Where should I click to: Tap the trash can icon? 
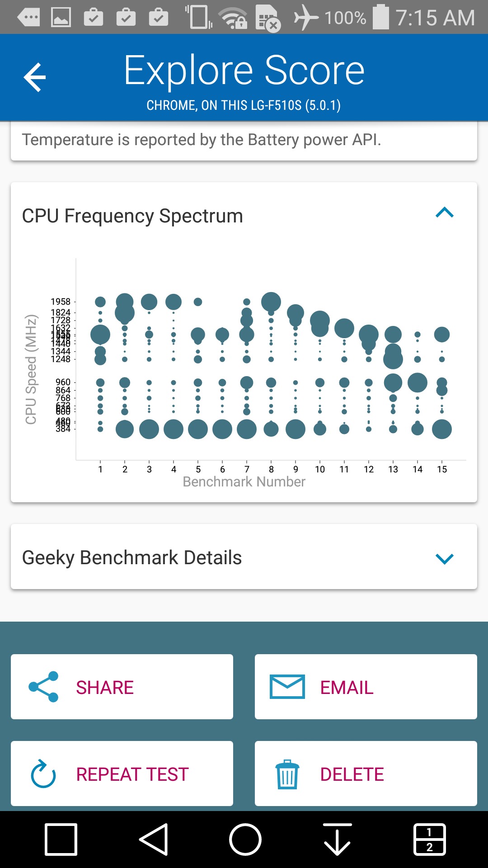pos(287,774)
